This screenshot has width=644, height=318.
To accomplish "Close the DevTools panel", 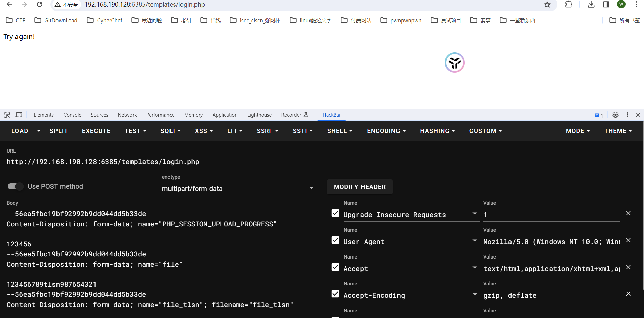I will tap(638, 115).
